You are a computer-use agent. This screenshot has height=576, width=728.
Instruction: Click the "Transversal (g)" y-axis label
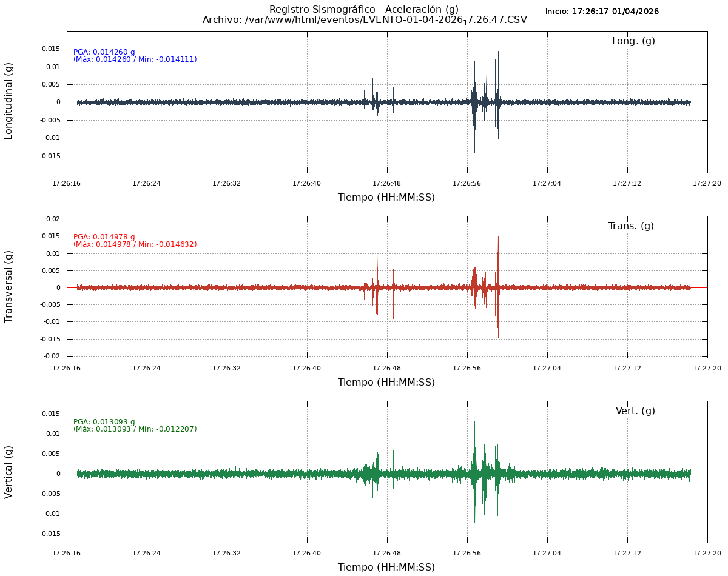click(8, 286)
